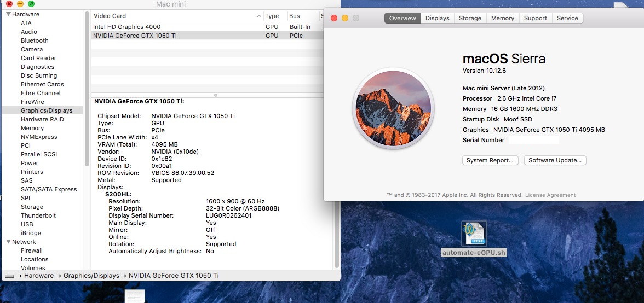Click the macOS Sierra mountain logo
Image resolution: width=644 pixels, height=303 pixels.
pyautogui.click(x=393, y=108)
